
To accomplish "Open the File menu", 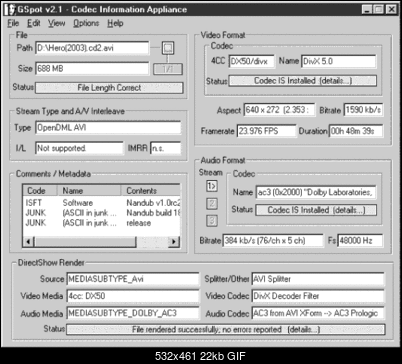I will pos(13,23).
